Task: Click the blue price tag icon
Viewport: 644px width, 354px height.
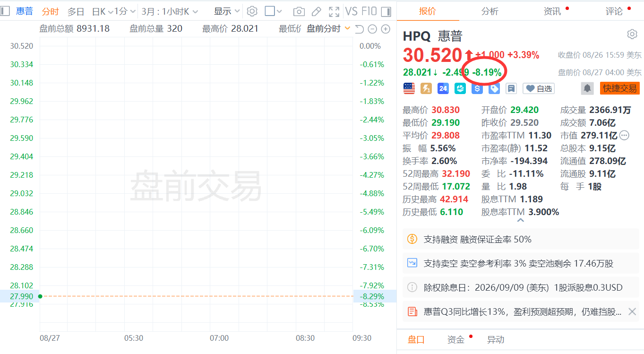Action: tap(494, 88)
